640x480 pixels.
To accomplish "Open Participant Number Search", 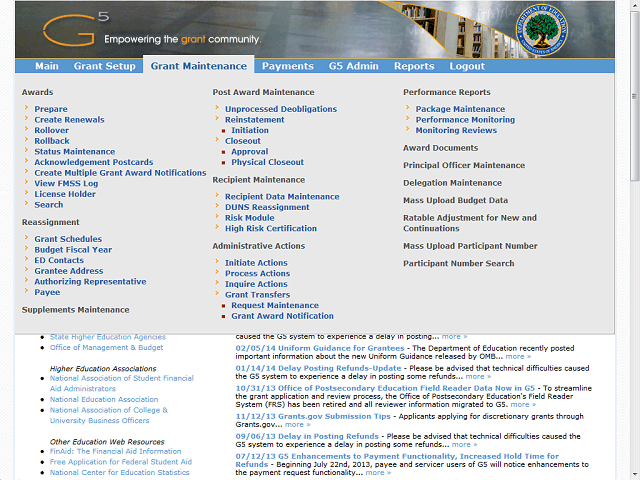I will pyautogui.click(x=458, y=264).
